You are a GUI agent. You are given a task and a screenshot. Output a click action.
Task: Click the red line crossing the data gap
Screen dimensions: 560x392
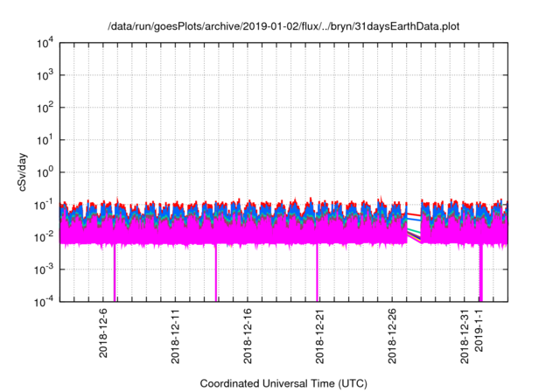pos(414,214)
